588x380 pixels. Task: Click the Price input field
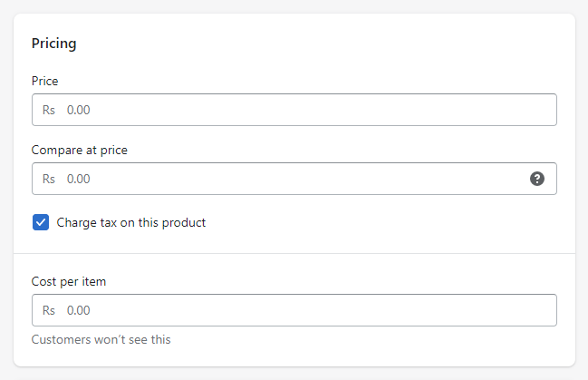click(294, 110)
